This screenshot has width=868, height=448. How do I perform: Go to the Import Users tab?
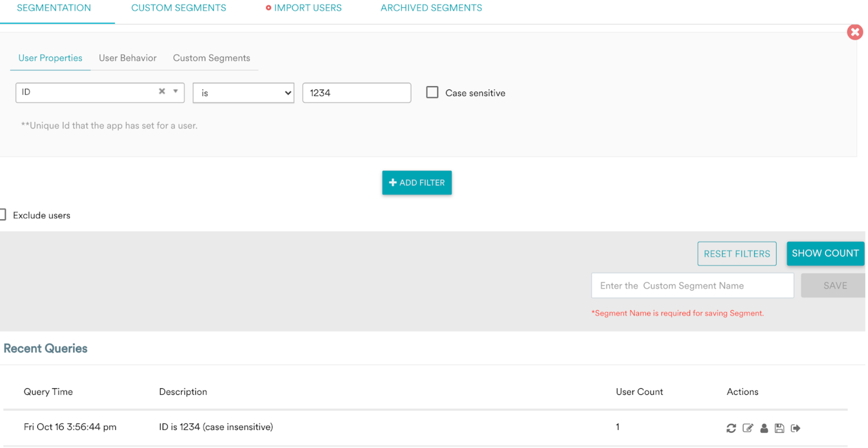[x=308, y=8]
